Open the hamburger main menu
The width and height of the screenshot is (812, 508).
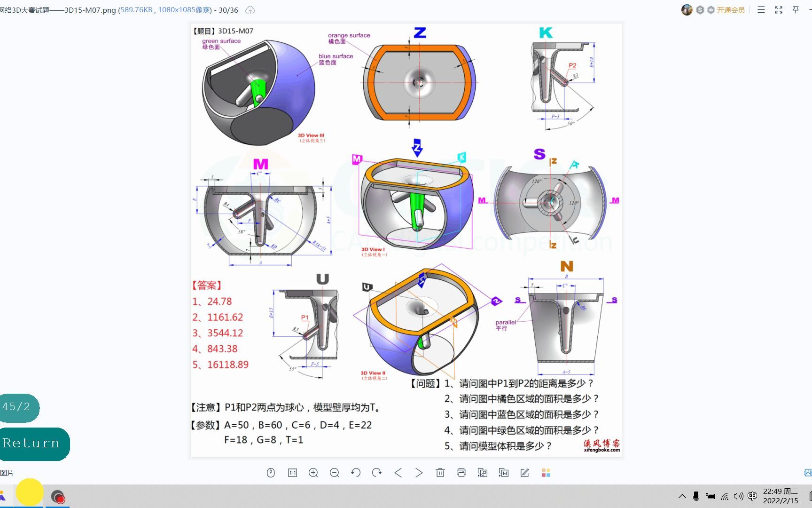pos(761,10)
